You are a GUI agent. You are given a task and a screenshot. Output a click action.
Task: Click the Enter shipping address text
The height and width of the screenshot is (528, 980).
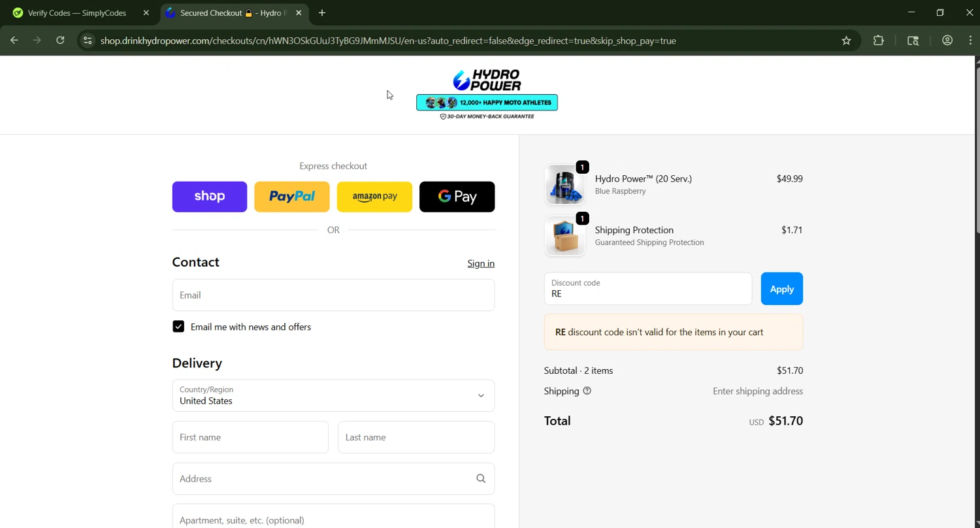(758, 391)
